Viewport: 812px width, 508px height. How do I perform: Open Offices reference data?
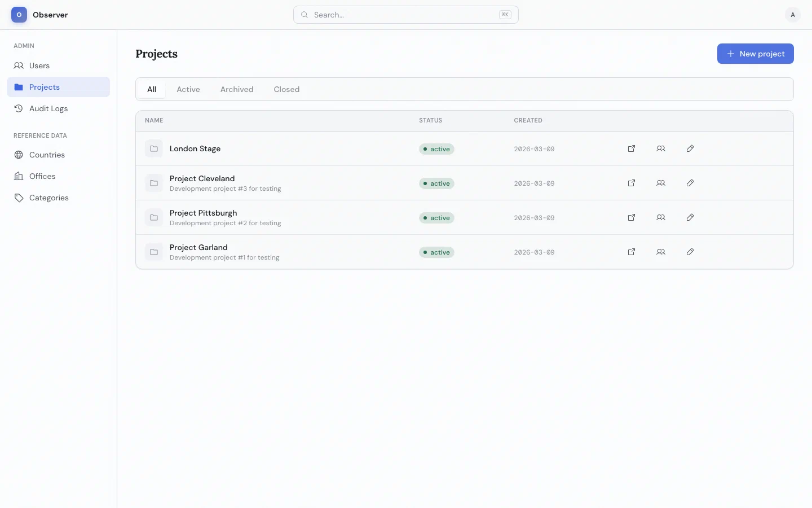58,176
